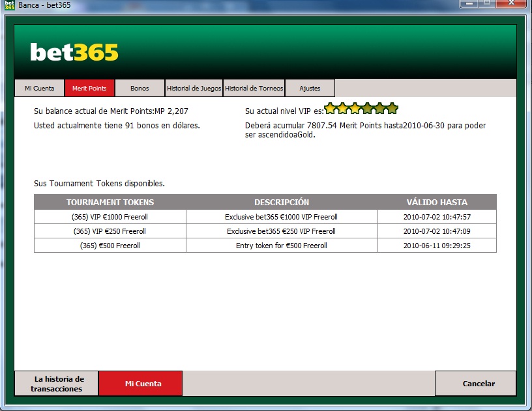The image size is (532, 411).
Task: Click the Cancelar button
Action: [476, 384]
